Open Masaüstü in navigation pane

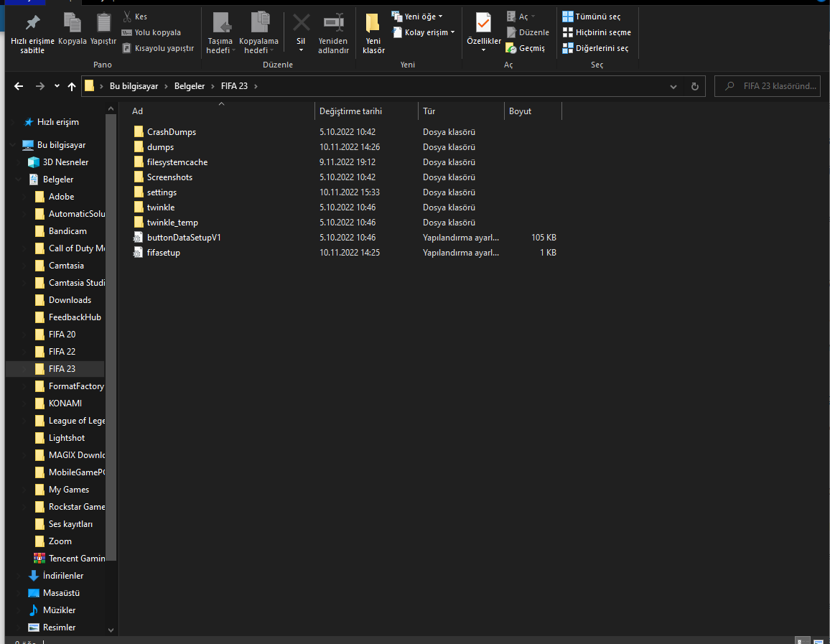(61, 593)
